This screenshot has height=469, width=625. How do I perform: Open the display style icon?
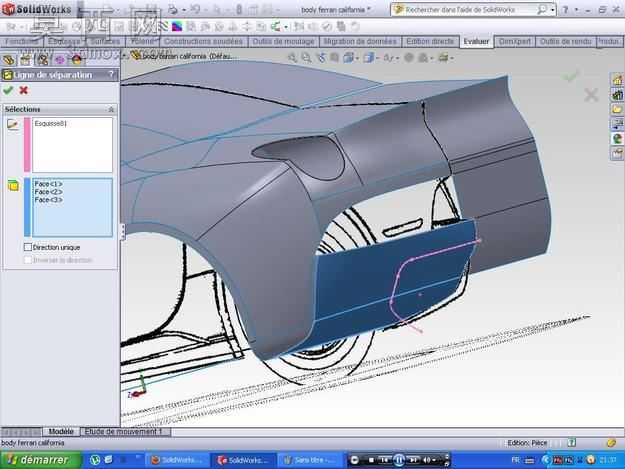click(368, 58)
